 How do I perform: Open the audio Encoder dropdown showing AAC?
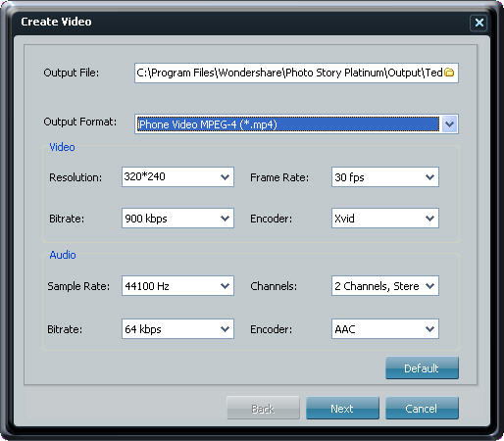pos(384,328)
